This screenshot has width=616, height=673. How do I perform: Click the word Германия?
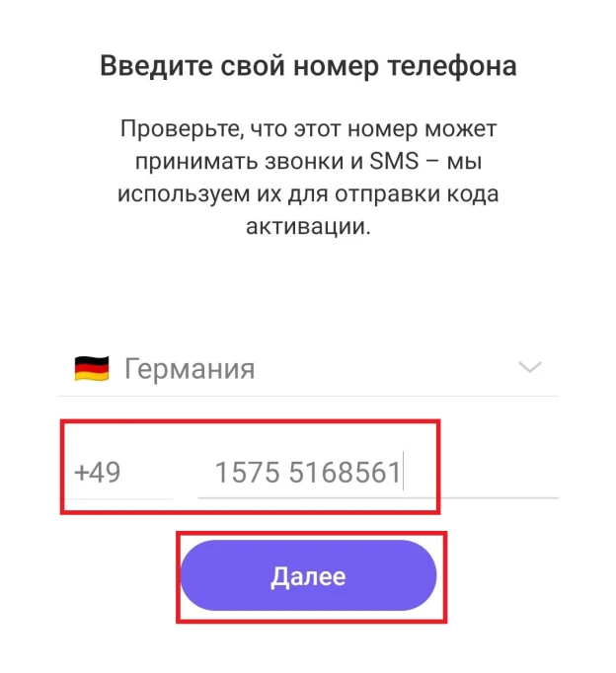(x=190, y=369)
